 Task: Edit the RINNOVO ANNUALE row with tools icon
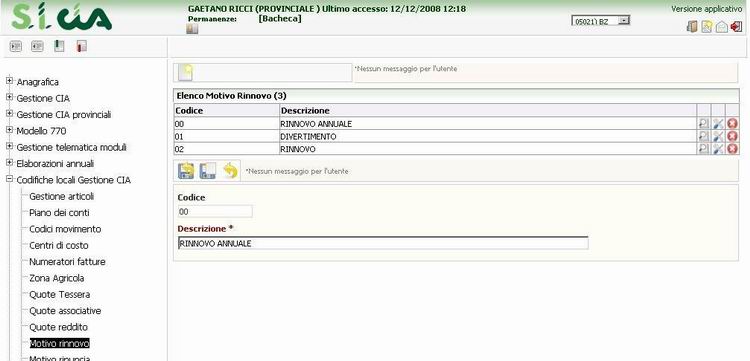(718, 124)
